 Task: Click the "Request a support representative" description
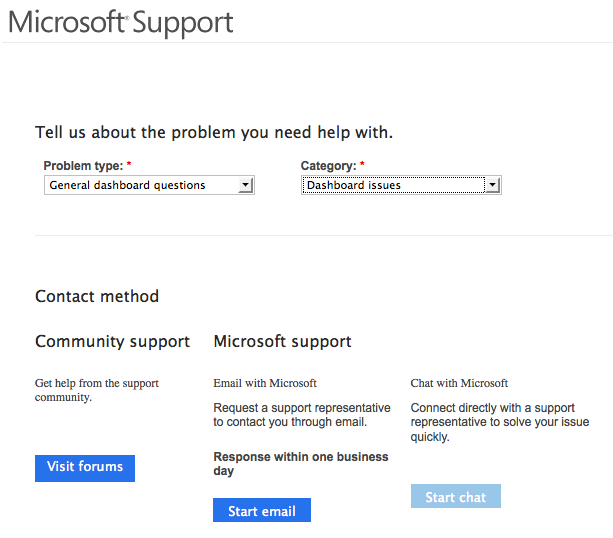302,415
